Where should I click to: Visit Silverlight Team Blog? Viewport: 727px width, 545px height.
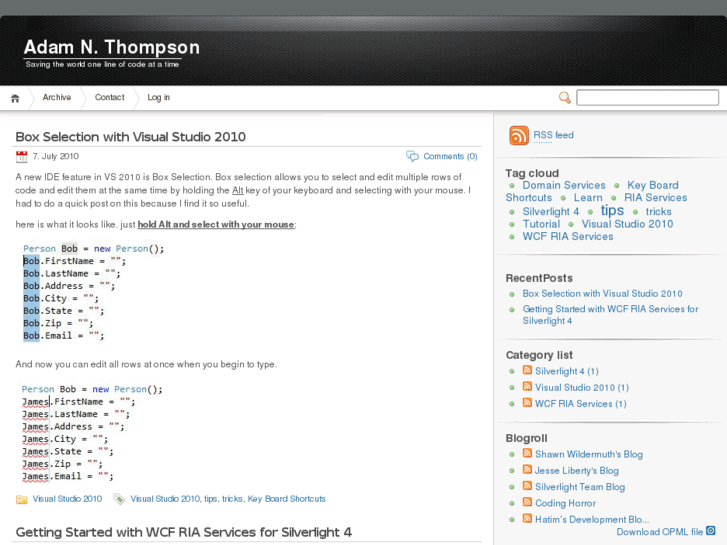pos(580,487)
